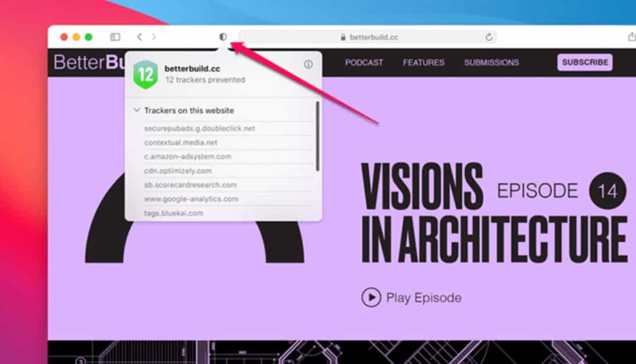
Task: Select www.google-analytics.com tracker entry
Action: tap(191, 199)
